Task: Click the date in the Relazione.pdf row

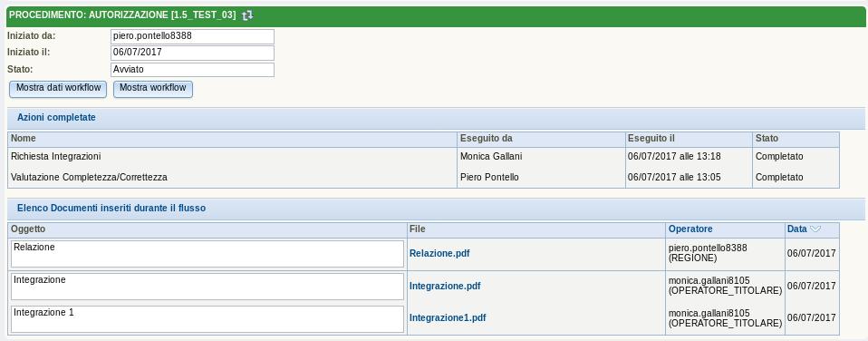Action: (812, 254)
